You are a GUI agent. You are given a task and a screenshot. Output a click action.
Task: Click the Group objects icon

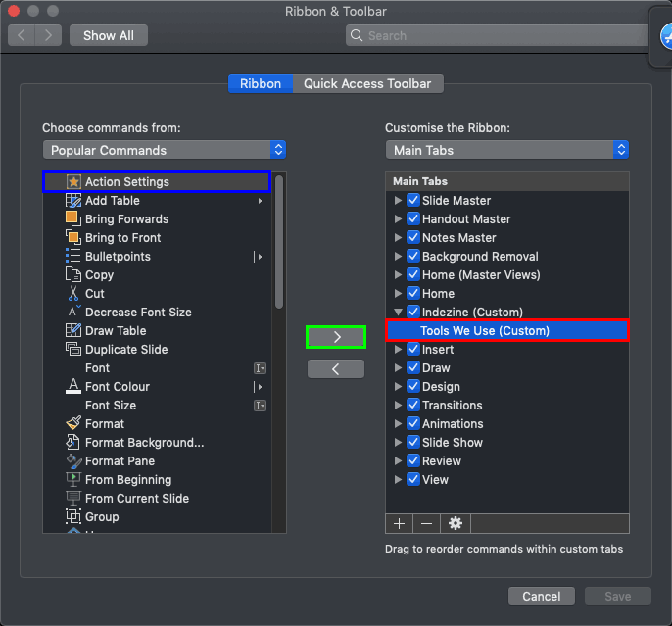click(73, 516)
